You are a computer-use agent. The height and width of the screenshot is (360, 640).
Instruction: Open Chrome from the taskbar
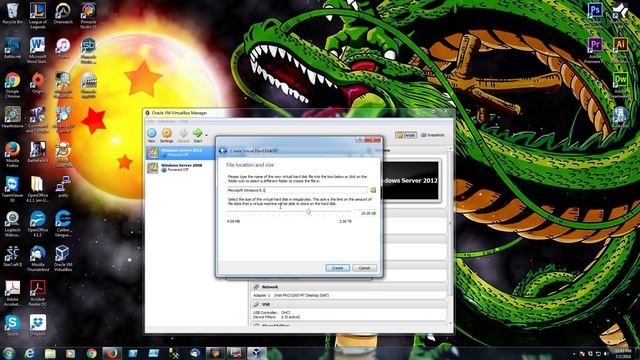pos(91,353)
